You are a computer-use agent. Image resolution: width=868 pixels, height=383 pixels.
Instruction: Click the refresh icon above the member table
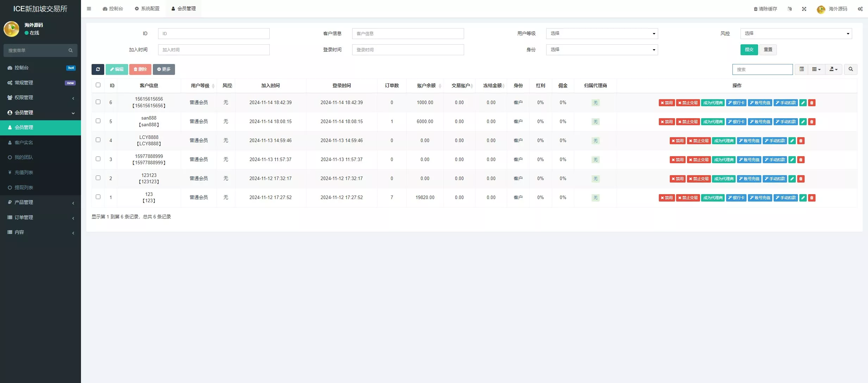tap(98, 69)
